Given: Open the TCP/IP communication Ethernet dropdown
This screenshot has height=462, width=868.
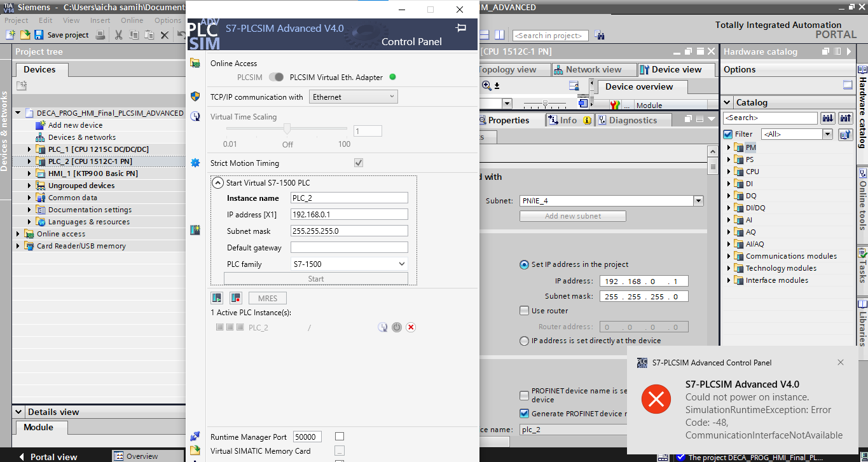Looking at the screenshot, I should tap(354, 97).
